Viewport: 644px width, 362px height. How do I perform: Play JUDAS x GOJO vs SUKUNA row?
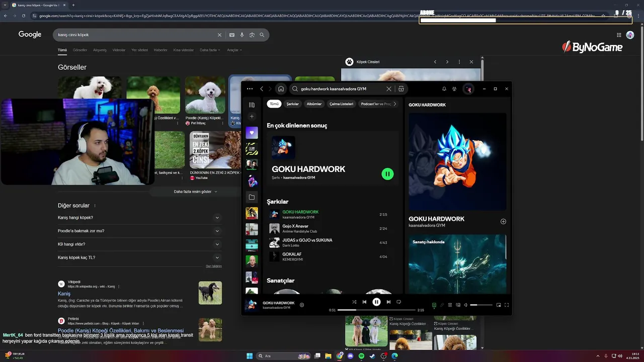tap(333, 242)
